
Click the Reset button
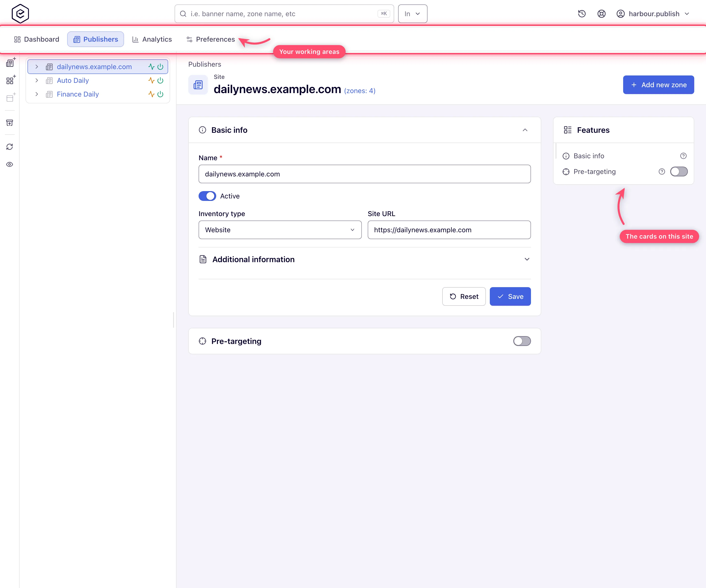click(464, 296)
